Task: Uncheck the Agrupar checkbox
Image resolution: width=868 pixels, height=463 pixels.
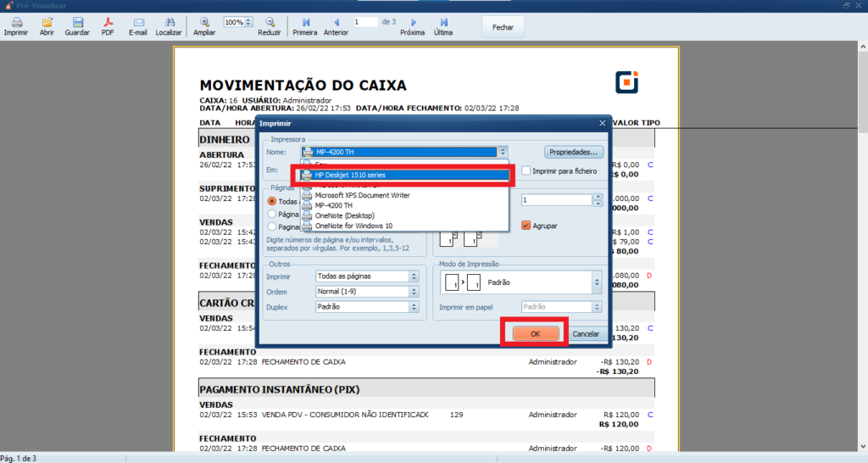Action: click(x=526, y=226)
